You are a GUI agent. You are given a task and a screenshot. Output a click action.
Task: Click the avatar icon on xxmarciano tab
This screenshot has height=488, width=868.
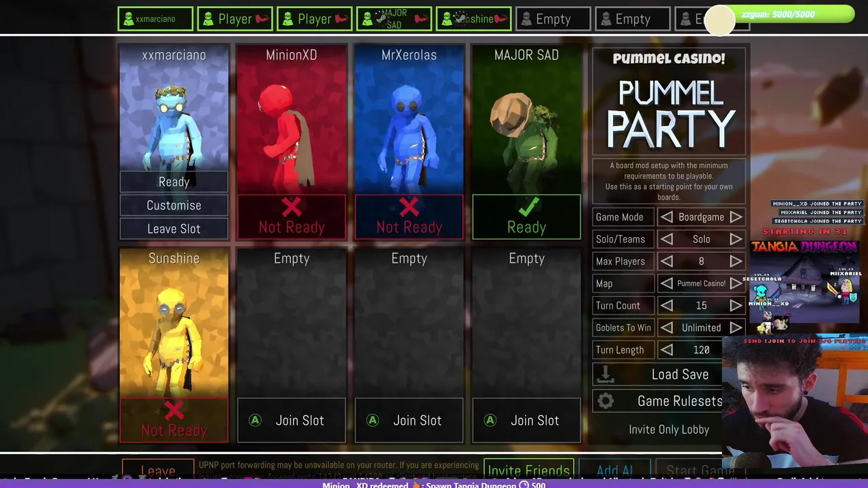pyautogui.click(x=128, y=19)
